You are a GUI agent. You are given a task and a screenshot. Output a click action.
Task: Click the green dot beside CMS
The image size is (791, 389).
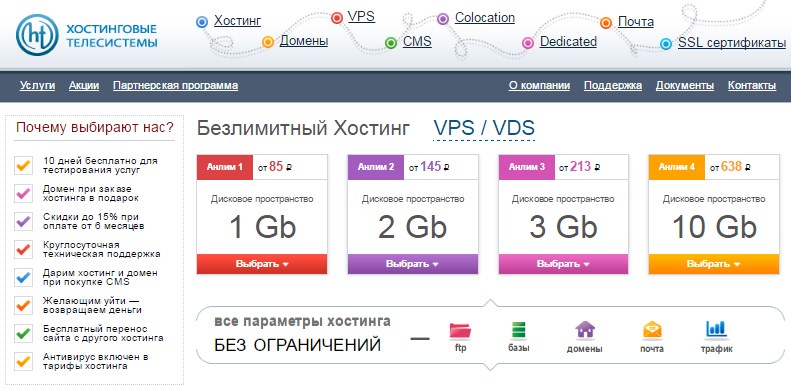[390, 43]
